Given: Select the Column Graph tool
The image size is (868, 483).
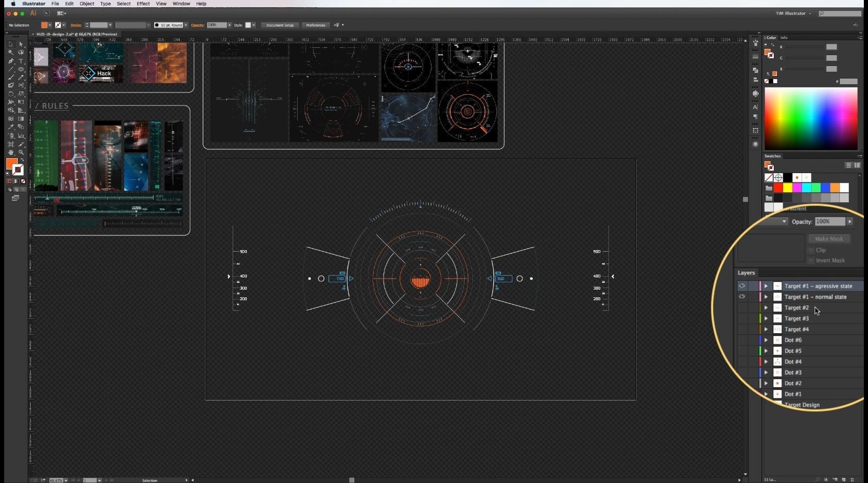Looking at the screenshot, I should point(21,135).
